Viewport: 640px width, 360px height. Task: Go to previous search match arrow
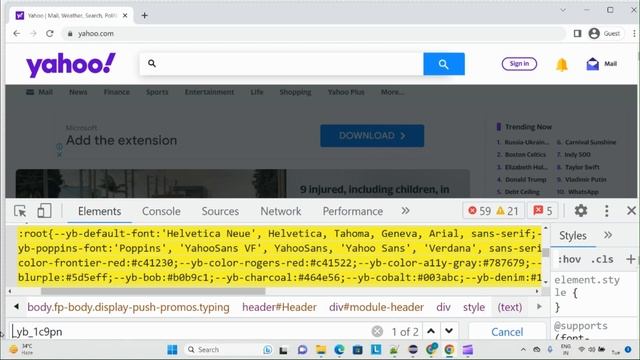click(431, 331)
